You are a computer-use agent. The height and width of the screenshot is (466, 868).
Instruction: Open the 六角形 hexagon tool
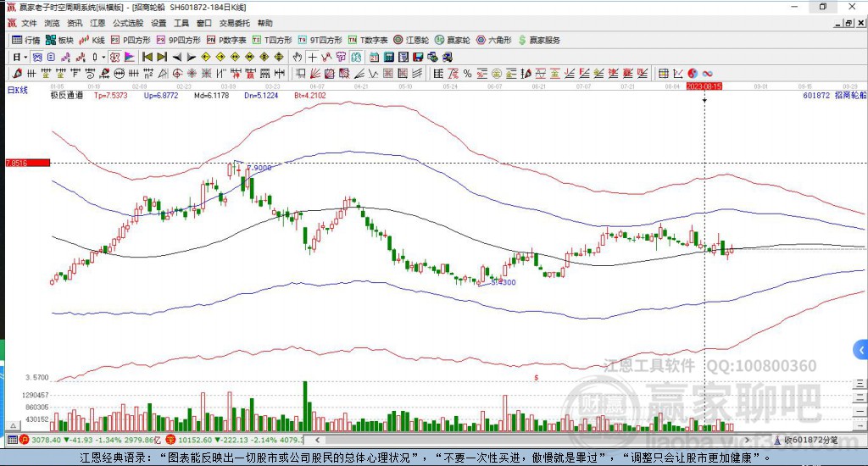[494, 40]
